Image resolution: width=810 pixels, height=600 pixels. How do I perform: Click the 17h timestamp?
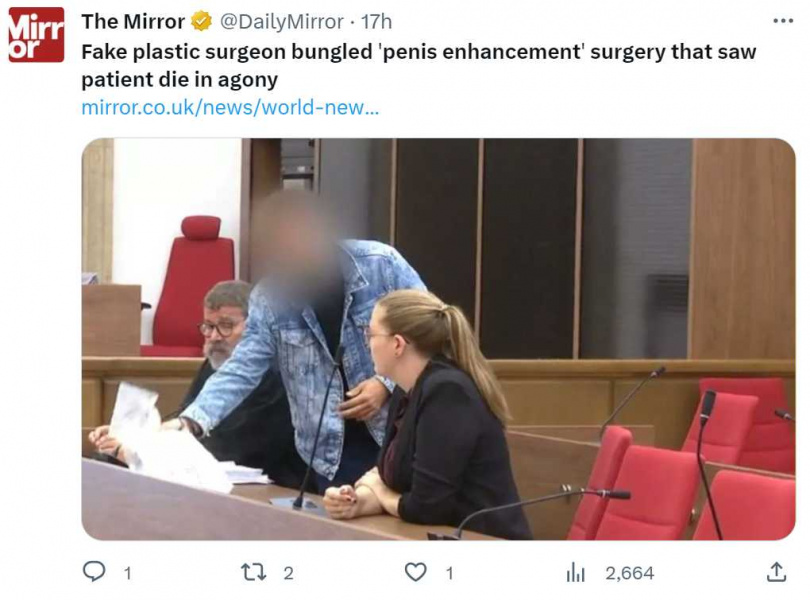[376, 21]
